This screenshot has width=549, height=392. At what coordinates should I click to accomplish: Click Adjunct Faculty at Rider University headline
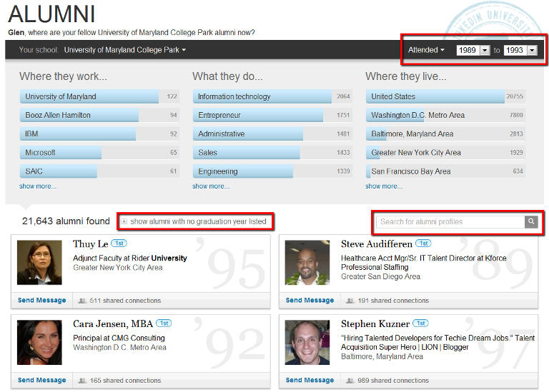coord(130,258)
